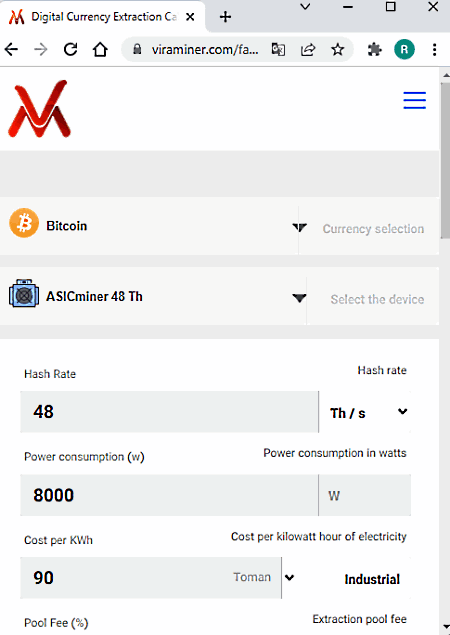
Task: Click the ViraMiner red logo
Action: tap(39, 109)
